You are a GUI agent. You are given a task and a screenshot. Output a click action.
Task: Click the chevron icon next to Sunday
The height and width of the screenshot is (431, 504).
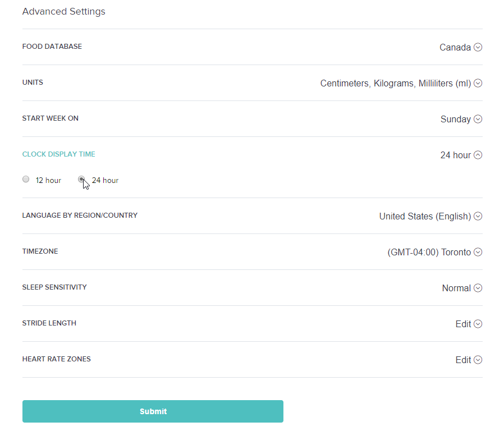pos(478,119)
